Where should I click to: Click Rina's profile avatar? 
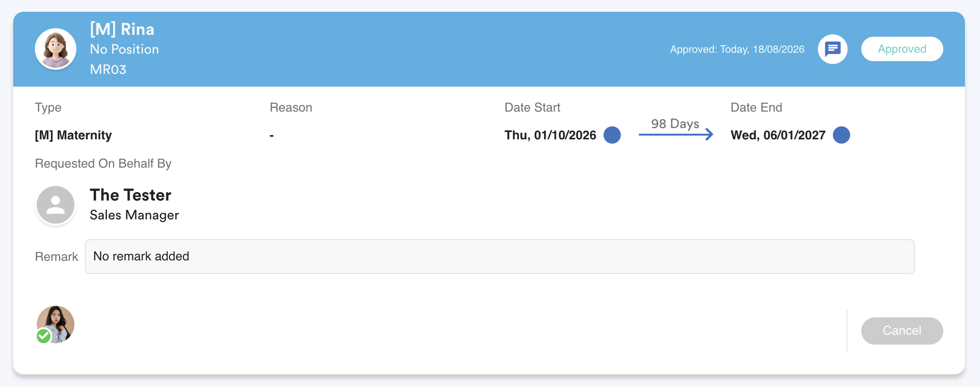point(56,49)
